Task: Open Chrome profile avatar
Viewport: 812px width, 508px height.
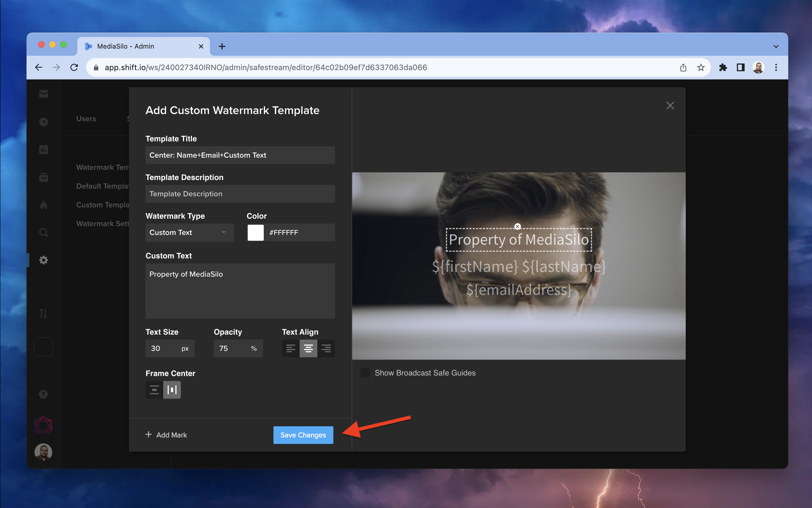Action: pyautogui.click(x=758, y=68)
